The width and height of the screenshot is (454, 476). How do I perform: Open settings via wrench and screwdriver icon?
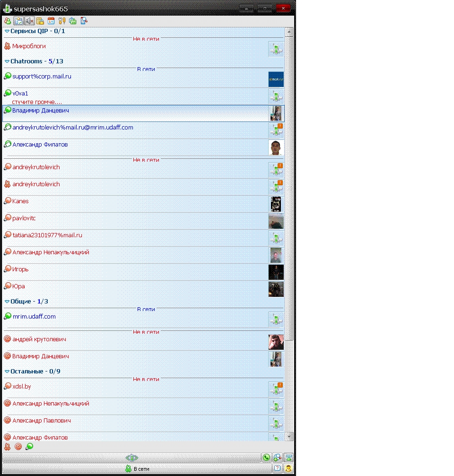pos(62,21)
